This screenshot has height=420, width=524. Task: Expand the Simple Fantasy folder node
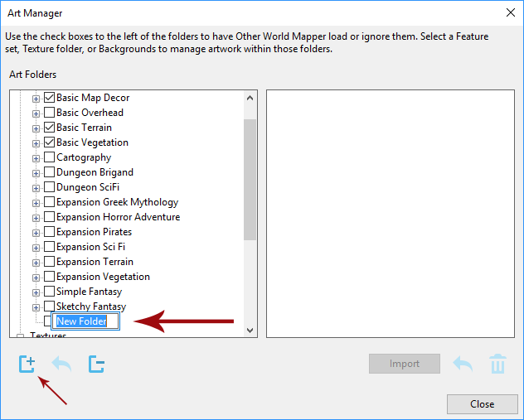[36, 292]
